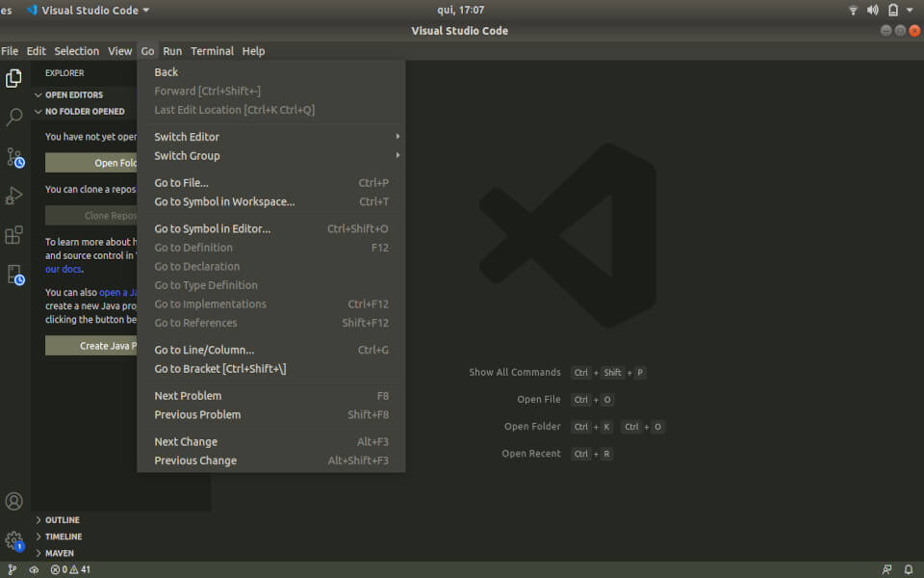The width and height of the screenshot is (924, 578).
Task: Click the feedback icon in status bar
Action: point(886,569)
